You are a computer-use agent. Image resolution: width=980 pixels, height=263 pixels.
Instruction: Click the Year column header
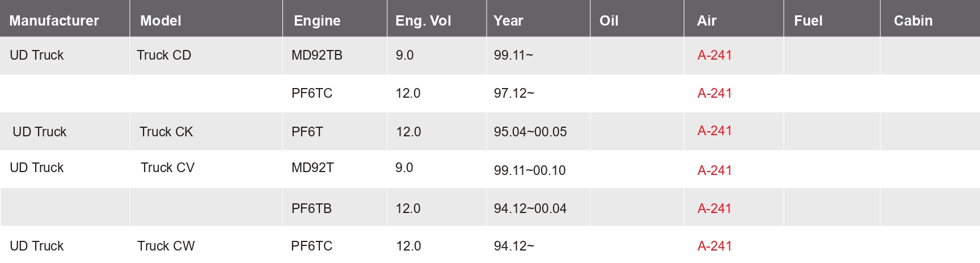coord(508,21)
